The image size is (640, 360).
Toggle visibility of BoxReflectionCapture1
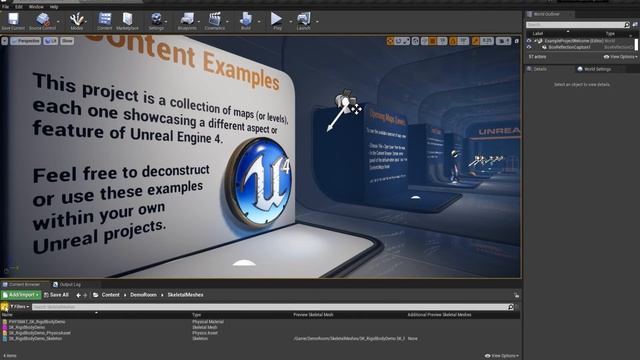(x=529, y=47)
